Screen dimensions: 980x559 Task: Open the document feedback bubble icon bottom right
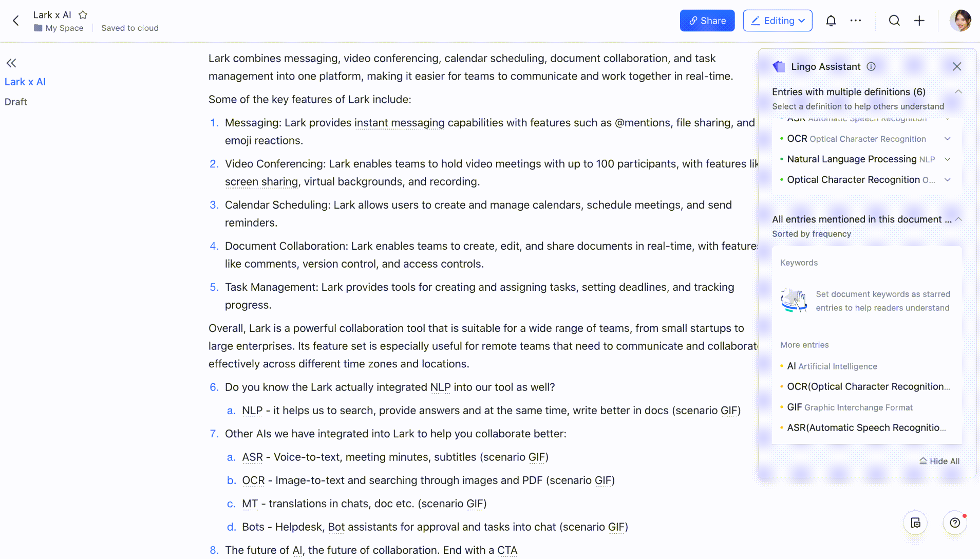pyautogui.click(x=915, y=523)
